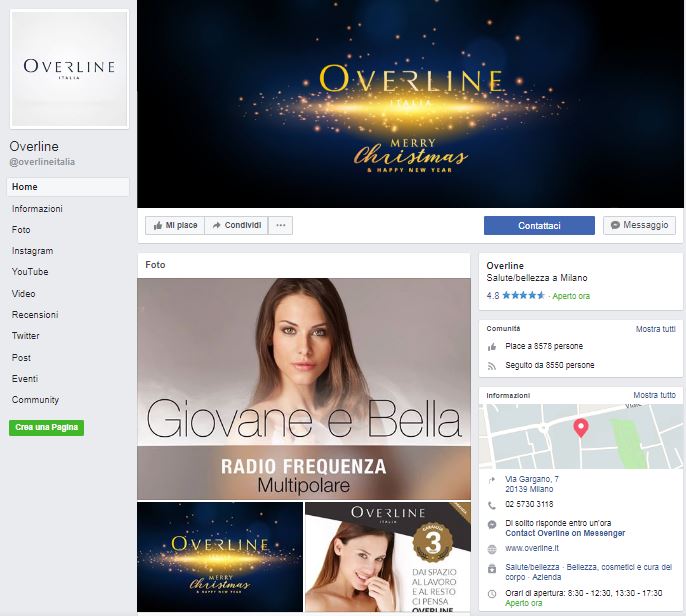This screenshot has height=616, width=686.
Task: Open Twitter in the sidebar
Action: (25, 336)
